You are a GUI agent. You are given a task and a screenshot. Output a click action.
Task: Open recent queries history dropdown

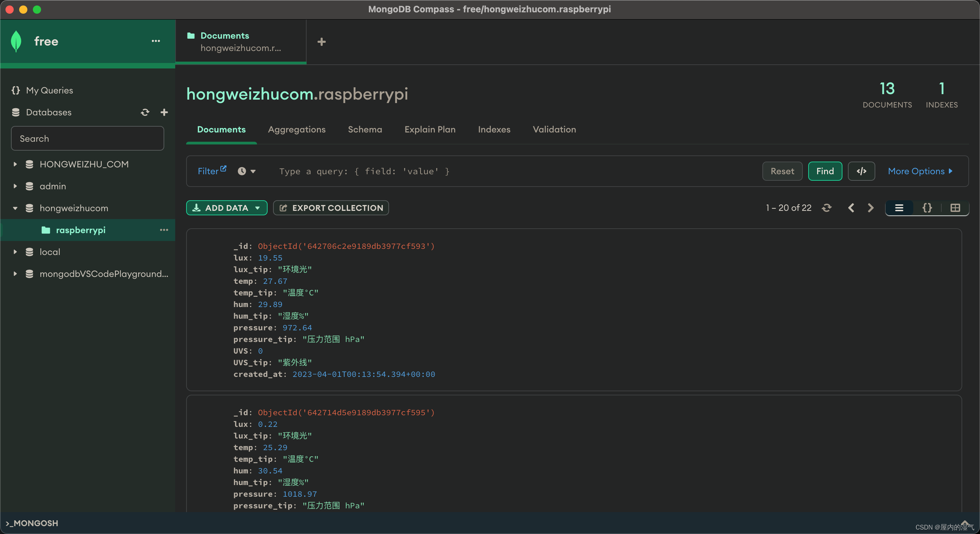(x=246, y=171)
